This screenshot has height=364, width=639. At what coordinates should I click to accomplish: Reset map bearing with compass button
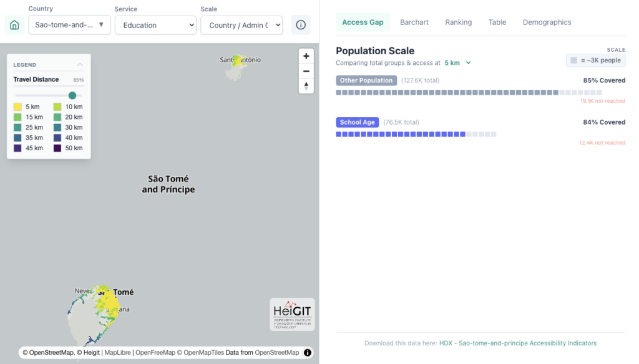tap(306, 86)
